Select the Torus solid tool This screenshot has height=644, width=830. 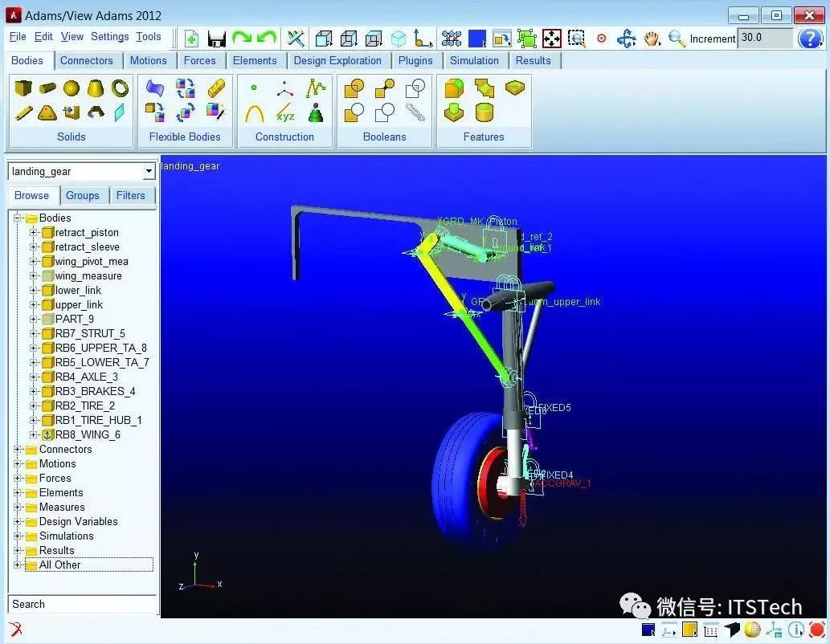(121, 88)
